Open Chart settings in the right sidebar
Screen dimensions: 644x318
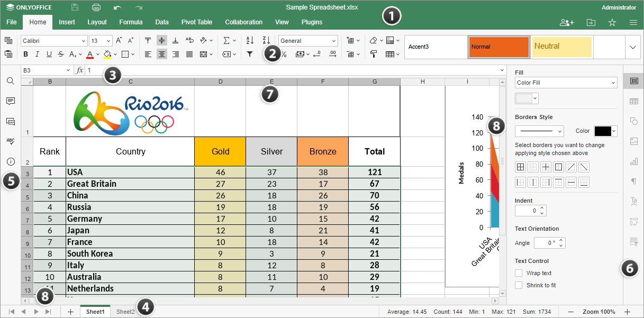pos(633,161)
